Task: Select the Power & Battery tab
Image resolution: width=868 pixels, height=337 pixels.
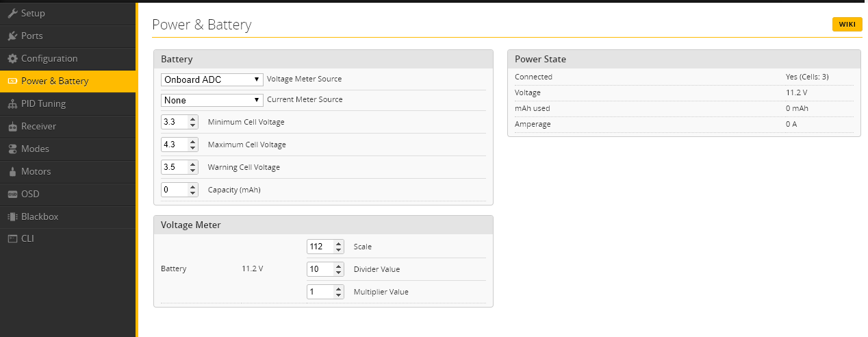Action: (x=55, y=81)
